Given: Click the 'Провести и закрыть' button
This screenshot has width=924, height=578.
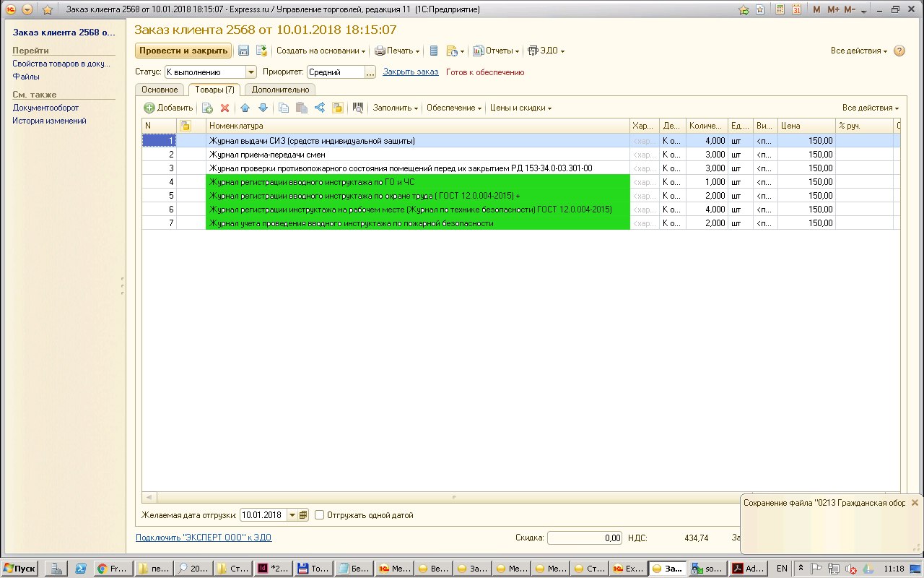Looking at the screenshot, I should click(x=183, y=51).
